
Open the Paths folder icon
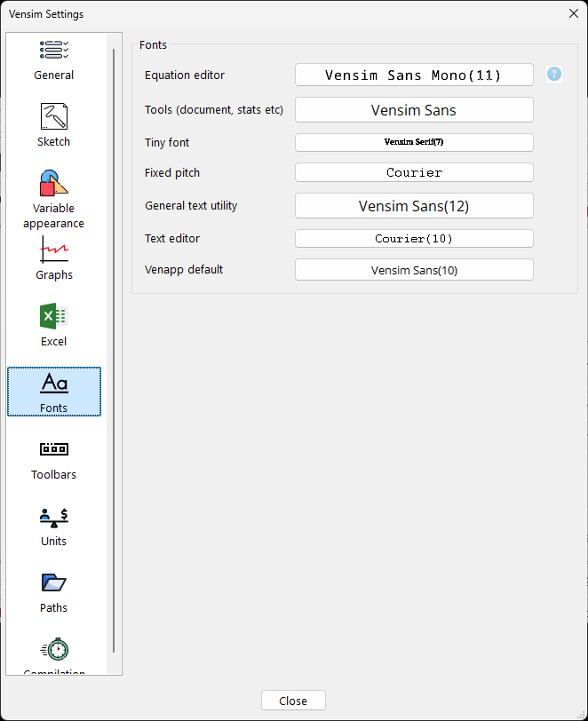coord(54,582)
